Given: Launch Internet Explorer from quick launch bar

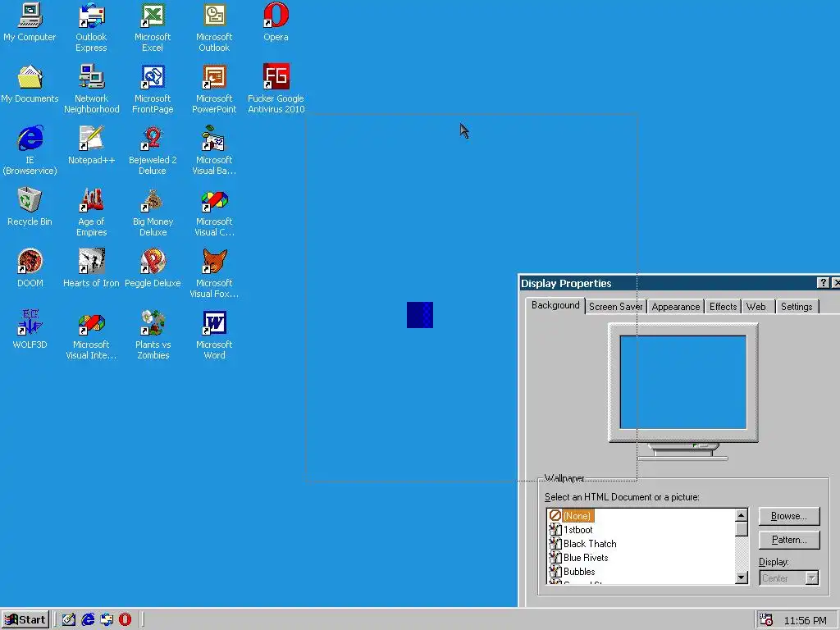Looking at the screenshot, I should point(88,620).
